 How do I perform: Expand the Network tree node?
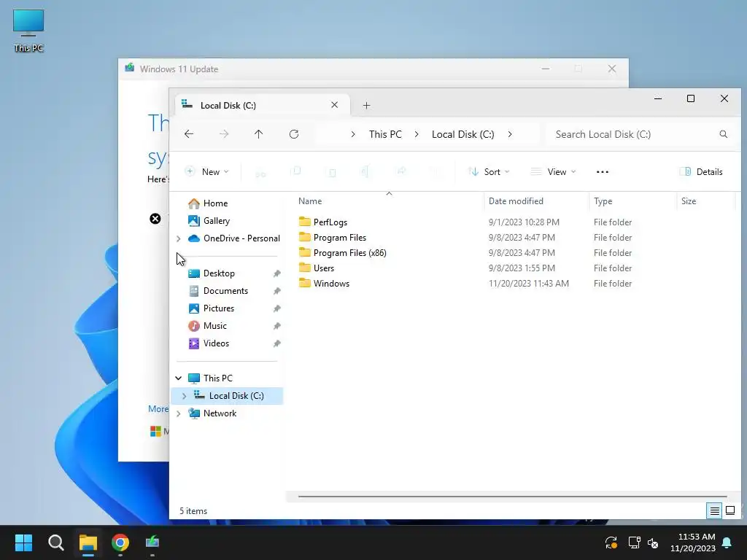point(179,413)
